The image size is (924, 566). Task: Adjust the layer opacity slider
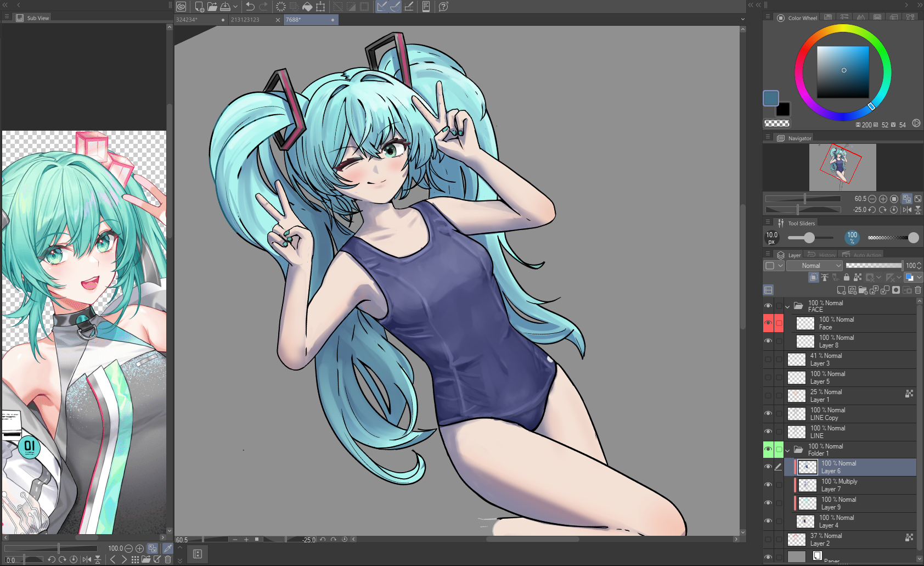874,266
